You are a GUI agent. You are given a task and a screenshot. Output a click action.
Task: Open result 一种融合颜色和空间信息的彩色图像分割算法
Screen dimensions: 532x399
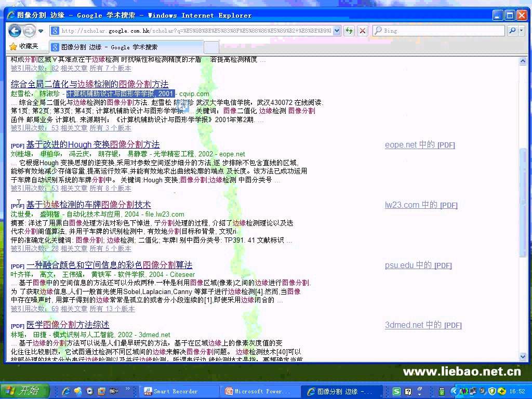[109, 264]
